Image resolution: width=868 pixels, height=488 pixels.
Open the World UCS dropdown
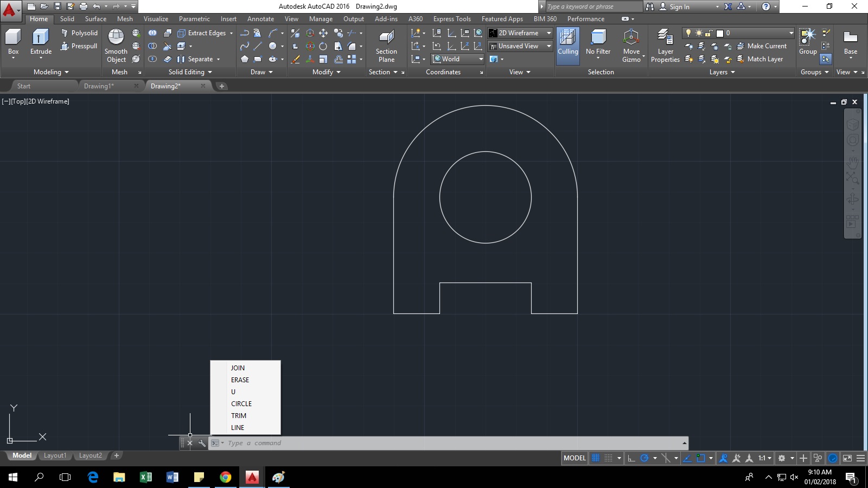458,59
